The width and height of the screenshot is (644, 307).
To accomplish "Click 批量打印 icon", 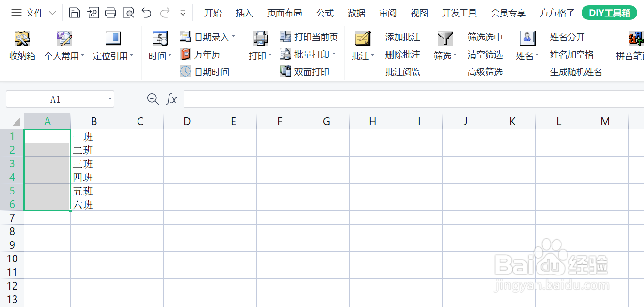I will pos(286,54).
